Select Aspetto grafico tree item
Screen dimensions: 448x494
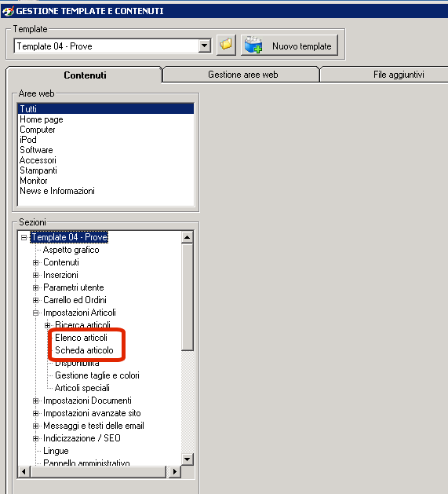click(71, 250)
